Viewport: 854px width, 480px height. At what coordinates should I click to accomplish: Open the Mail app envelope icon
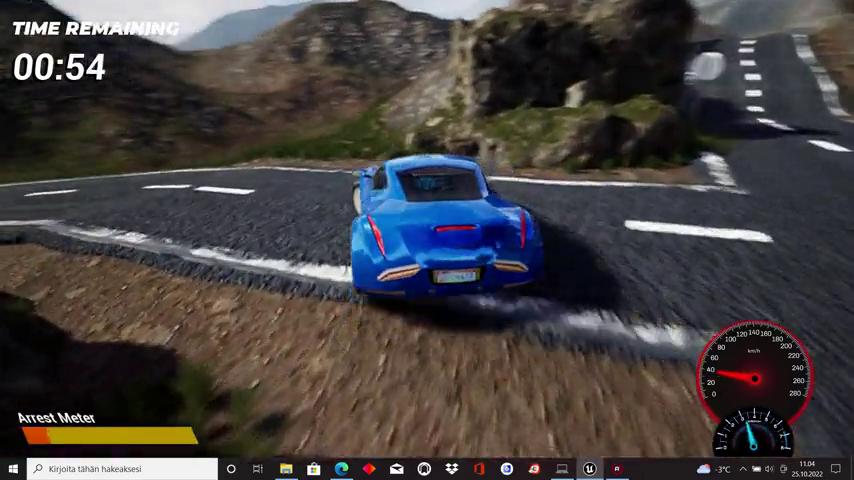pos(396,469)
